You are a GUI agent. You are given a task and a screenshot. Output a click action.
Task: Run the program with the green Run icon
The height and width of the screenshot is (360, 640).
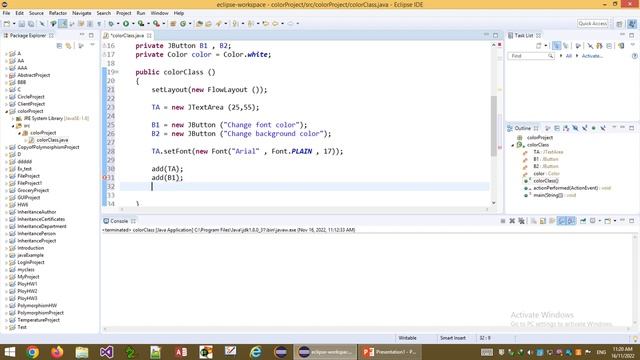click(x=126, y=24)
